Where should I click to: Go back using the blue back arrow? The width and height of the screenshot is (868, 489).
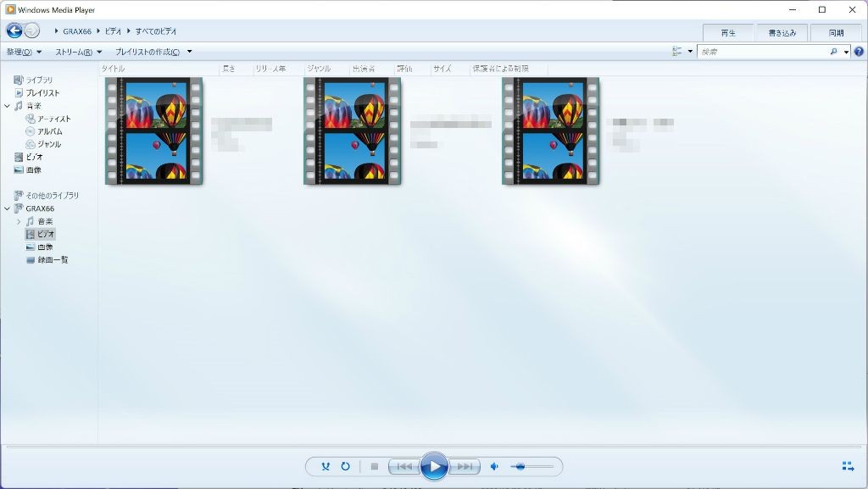15,31
